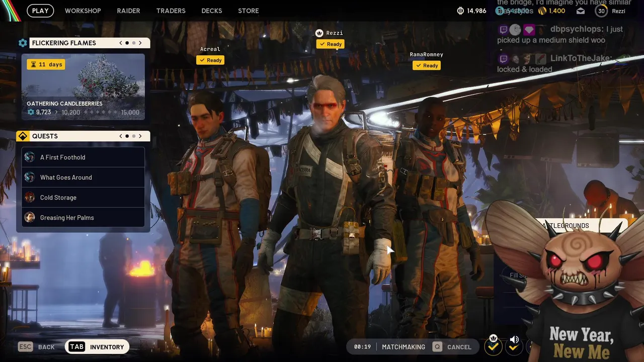Open the DECKS tab

(x=212, y=11)
